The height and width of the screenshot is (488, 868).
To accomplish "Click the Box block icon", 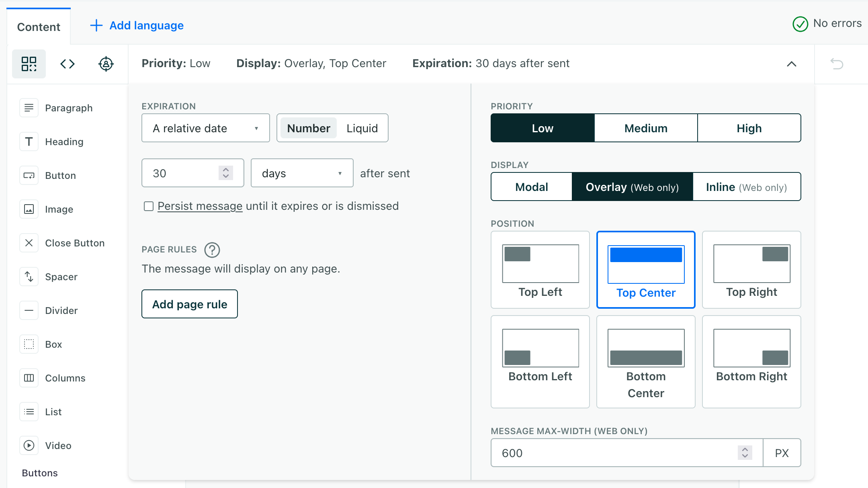I will [x=29, y=344].
